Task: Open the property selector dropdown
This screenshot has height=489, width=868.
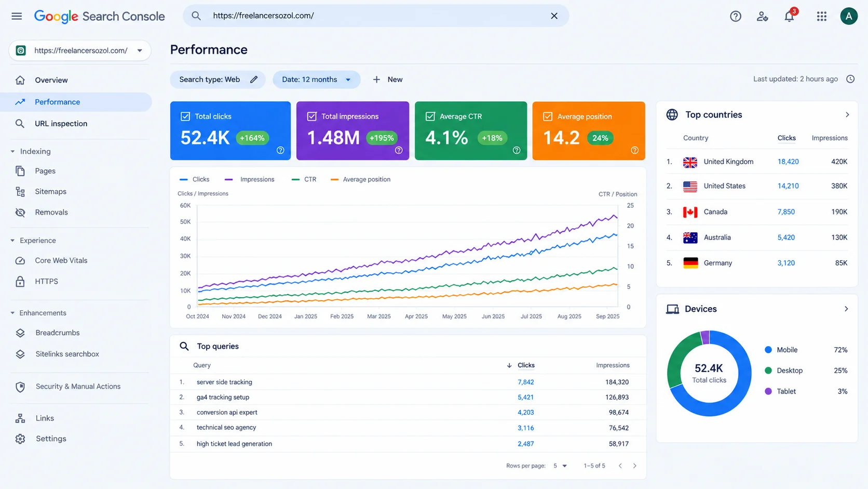Action: point(80,50)
